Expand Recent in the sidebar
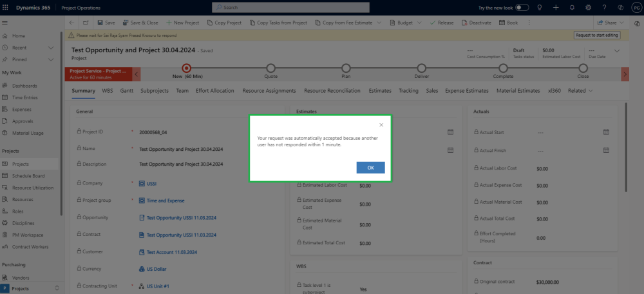 pyautogui.click(x=51, y=48)
